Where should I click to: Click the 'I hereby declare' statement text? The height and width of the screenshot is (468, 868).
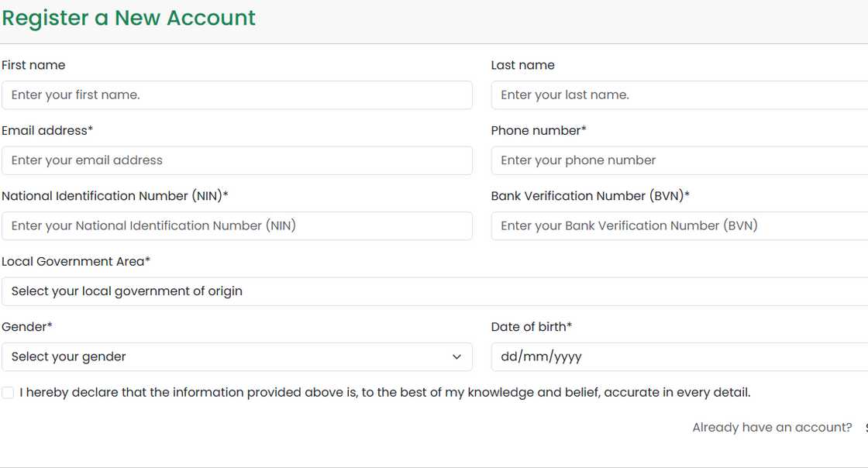click(x=385, y=393)
